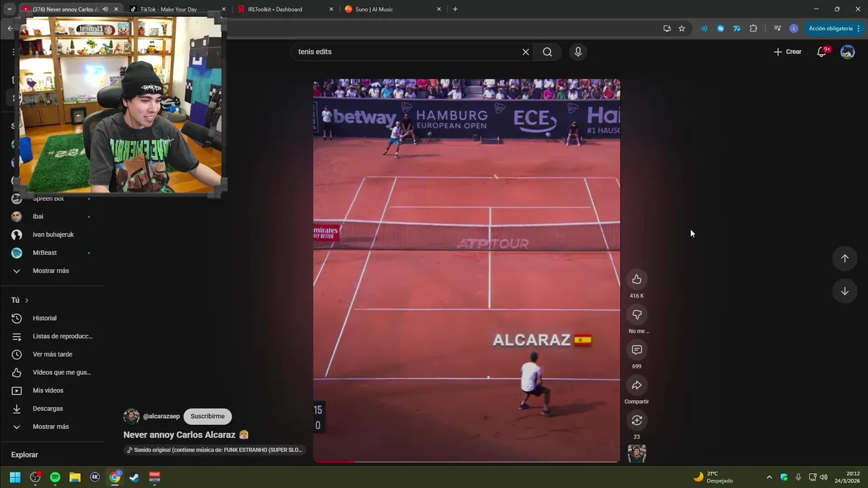This screenshot has height=488, width=868.
Task: Click the install app icon in address bar
Action: [x=667, y=28]
